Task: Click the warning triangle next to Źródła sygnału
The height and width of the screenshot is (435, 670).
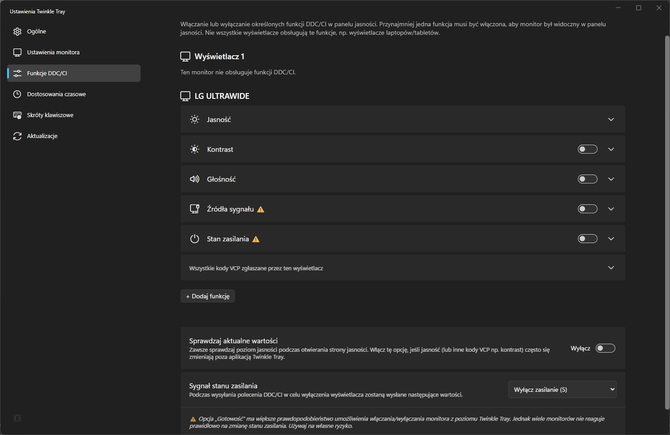Action: point(261,209)
